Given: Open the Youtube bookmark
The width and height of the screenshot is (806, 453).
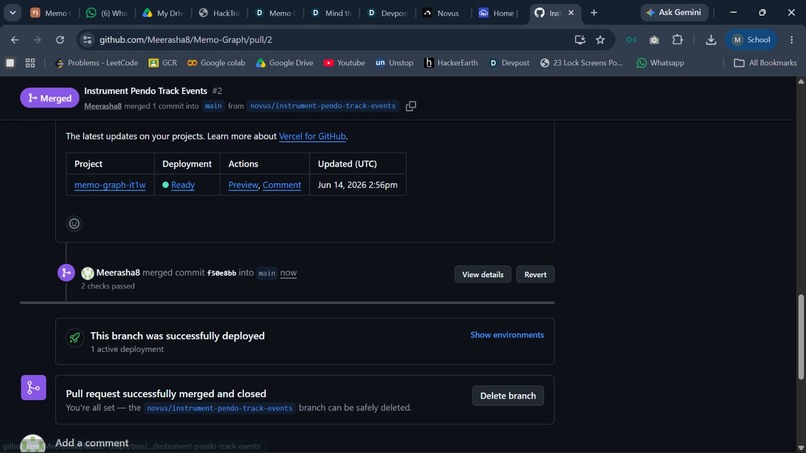Looking at the screenshot, I should click(x=344, y=63).
